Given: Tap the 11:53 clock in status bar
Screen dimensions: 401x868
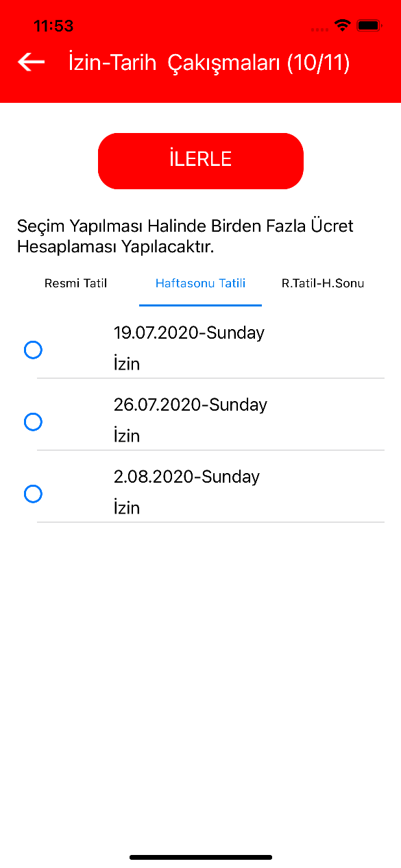Looking at the screenshot, I should [x=53, y=26].
